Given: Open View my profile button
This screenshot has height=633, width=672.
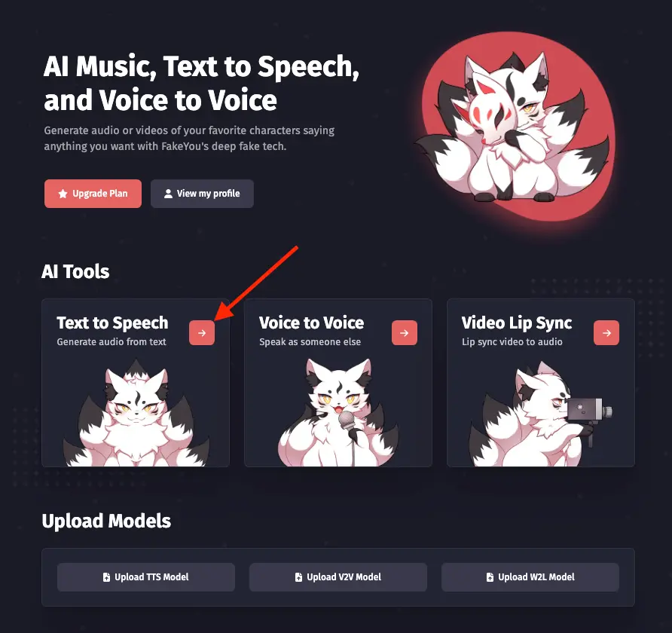Looking at the screenshot, I should click(x=203, y=194).
